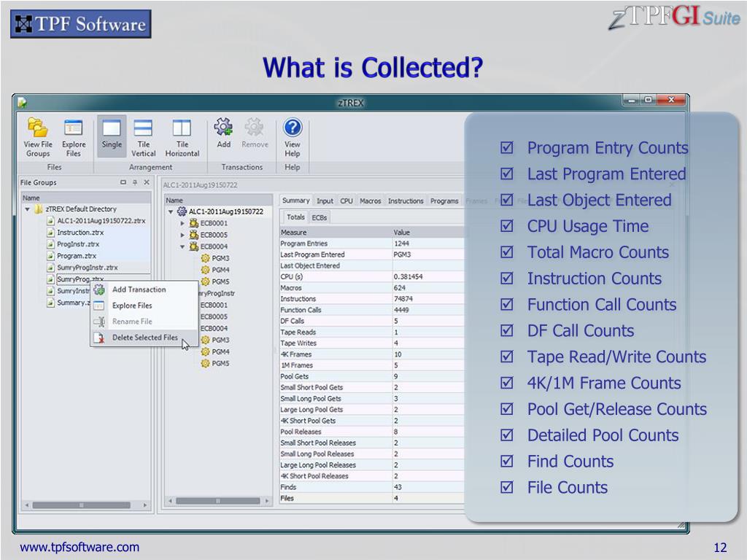
Task: Click the Program.ztrx file icon
Action: click(50, 256)
